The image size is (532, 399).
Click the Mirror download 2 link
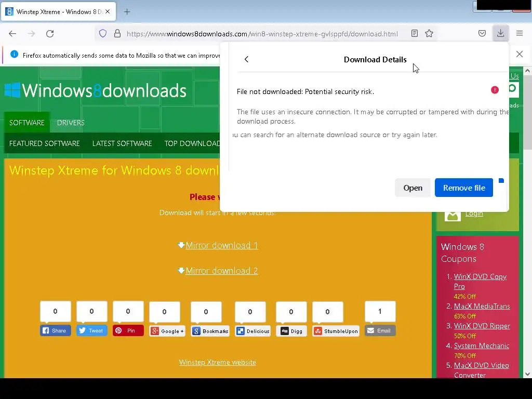(x=221, y=271)
